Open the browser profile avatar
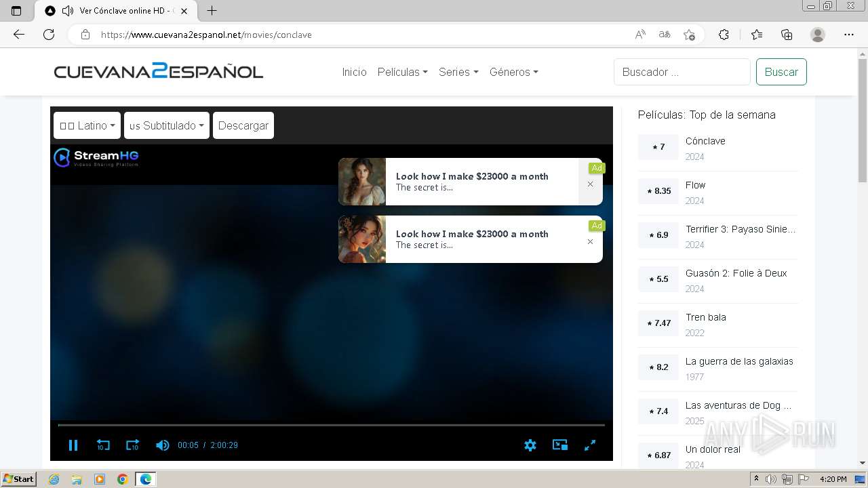Screen dimensions: 868x488 point(818,35)
